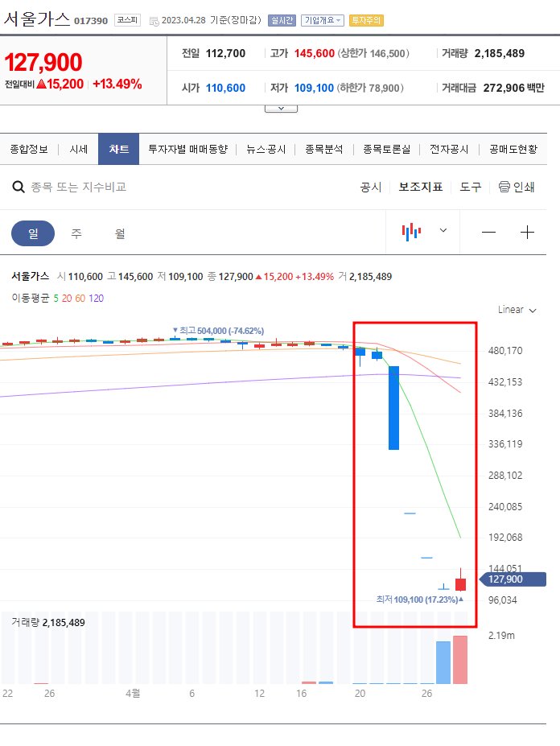The width and height of the screenshot is (560, 746).
Task: Open the candlestick chart type icon
Action: click(x=412, y=232)
